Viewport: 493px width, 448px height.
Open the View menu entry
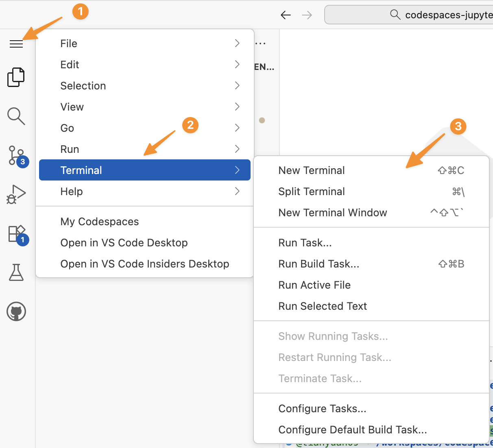click(x=144, y=107)
